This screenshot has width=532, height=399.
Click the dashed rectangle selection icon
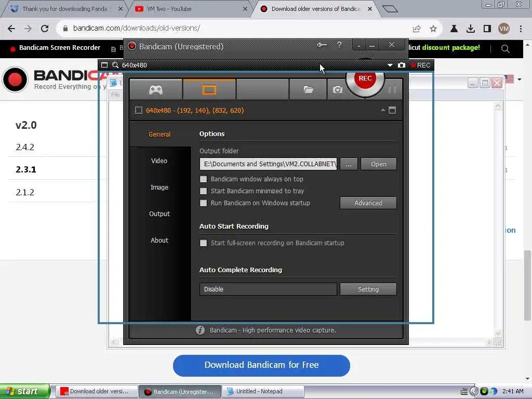pyautogui.click(x=138, y=110)
